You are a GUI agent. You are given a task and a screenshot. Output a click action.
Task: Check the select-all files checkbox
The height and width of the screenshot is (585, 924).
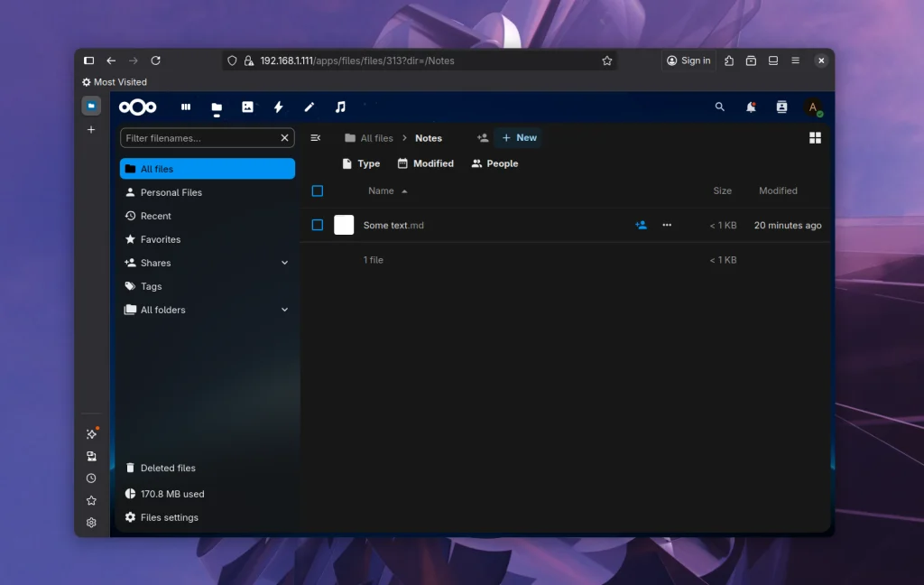click(318, 190)
